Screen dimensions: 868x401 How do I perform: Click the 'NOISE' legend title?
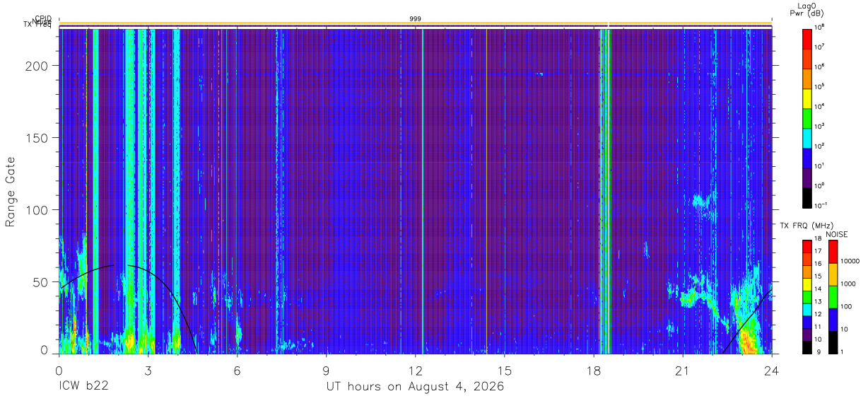pyautogui.click(x=837, y=234)
